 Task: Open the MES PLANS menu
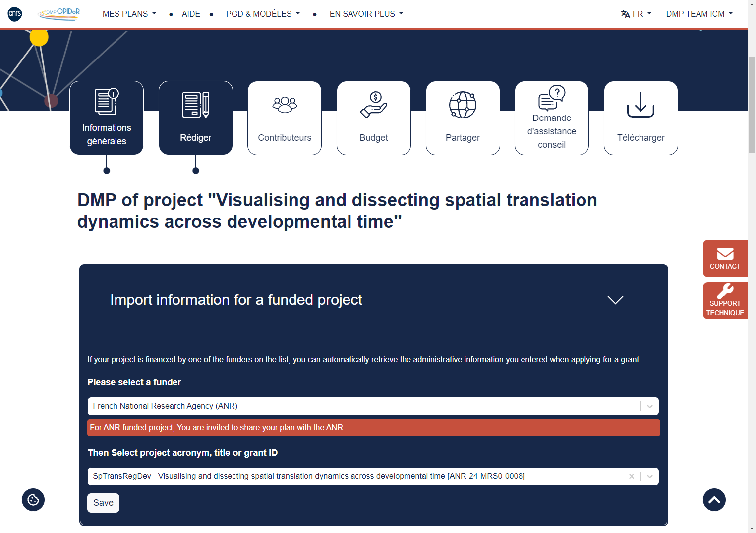[x=129, y=14]
